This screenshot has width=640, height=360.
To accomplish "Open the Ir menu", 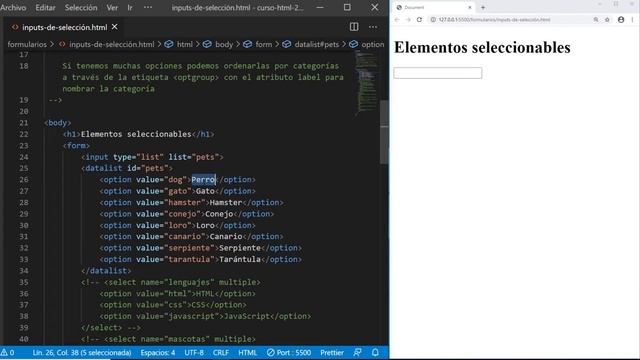I will 130,7.
